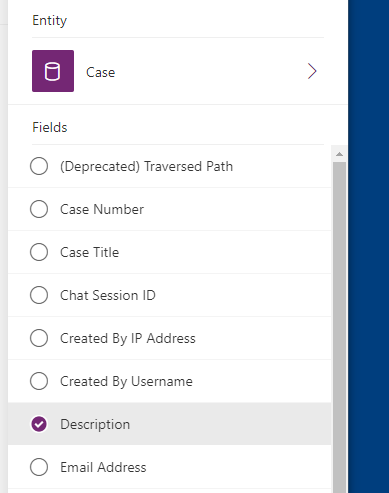Click the Created By IP Address label

[x=128, y=339]
